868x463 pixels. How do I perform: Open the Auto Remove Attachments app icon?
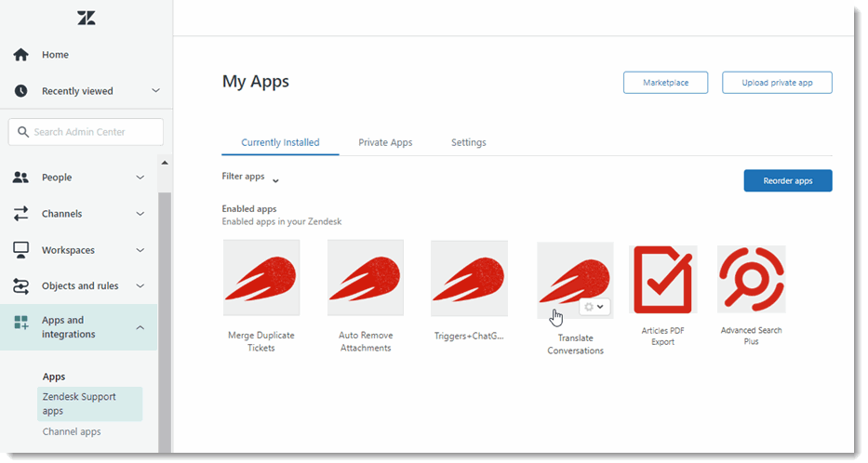(x=366, y=278)
